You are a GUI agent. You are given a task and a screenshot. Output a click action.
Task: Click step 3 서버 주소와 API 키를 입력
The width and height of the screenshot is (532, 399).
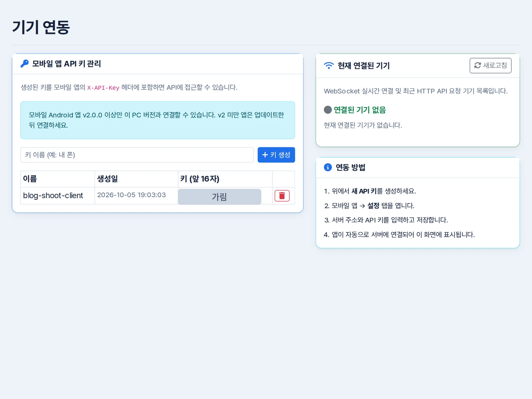point(386,220)
